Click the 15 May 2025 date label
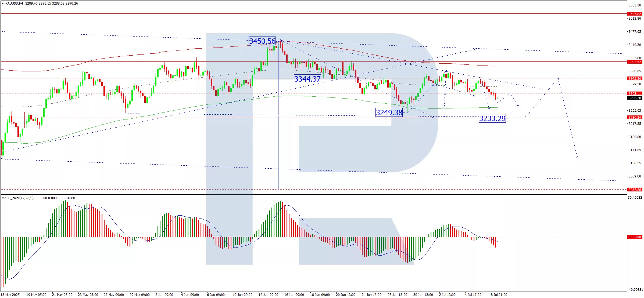Image resolution: width=644 pixels, height=298 pixels. [10, 295]
